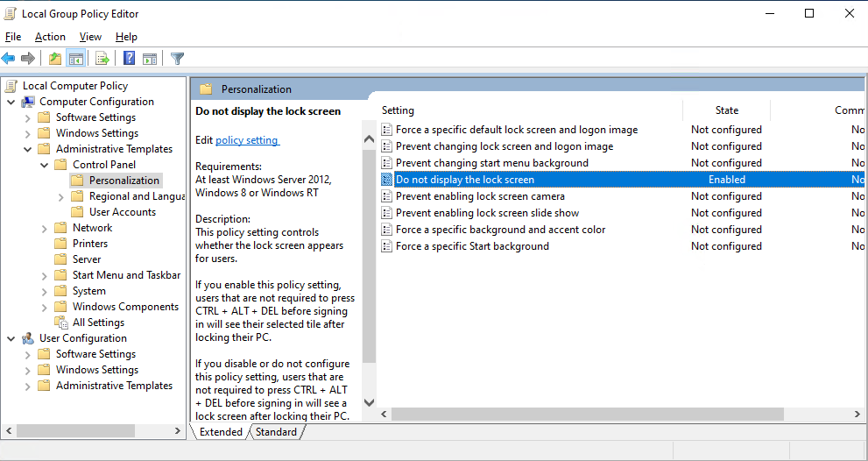Expand the Network node
Viewport: 868px width, 461px height.
point(45,228)
